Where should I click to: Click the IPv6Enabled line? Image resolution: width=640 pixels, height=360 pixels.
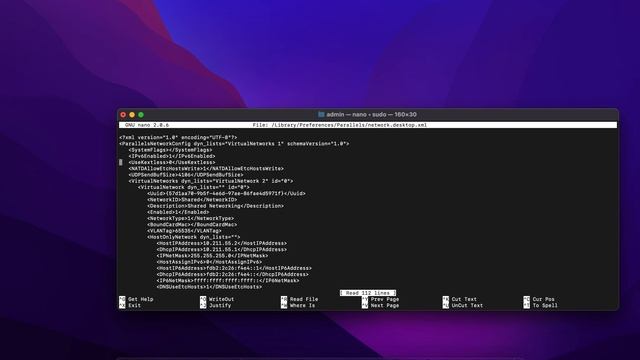(172, 156)
